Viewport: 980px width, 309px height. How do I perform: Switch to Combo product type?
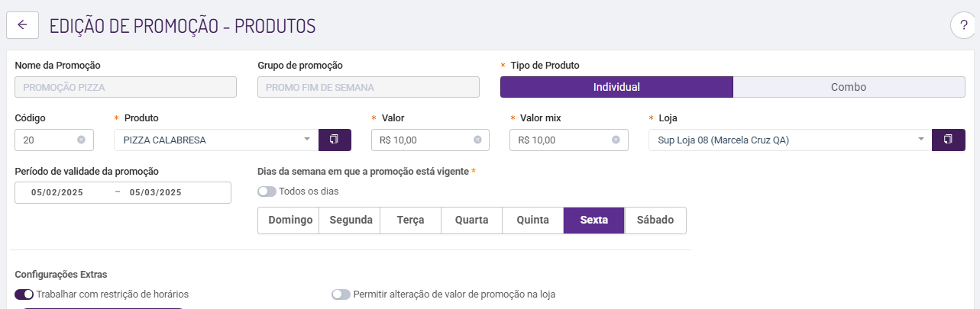coord(849,87)
